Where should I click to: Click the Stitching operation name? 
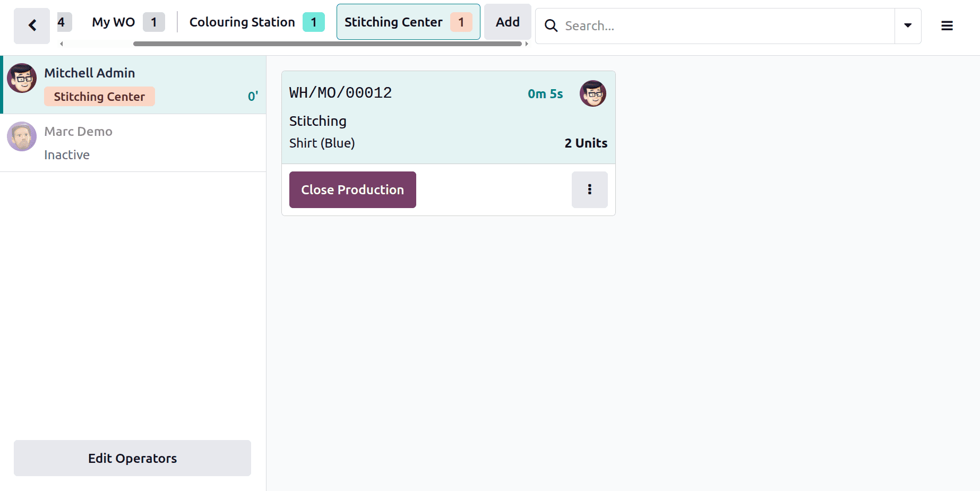tap(317, 121)
